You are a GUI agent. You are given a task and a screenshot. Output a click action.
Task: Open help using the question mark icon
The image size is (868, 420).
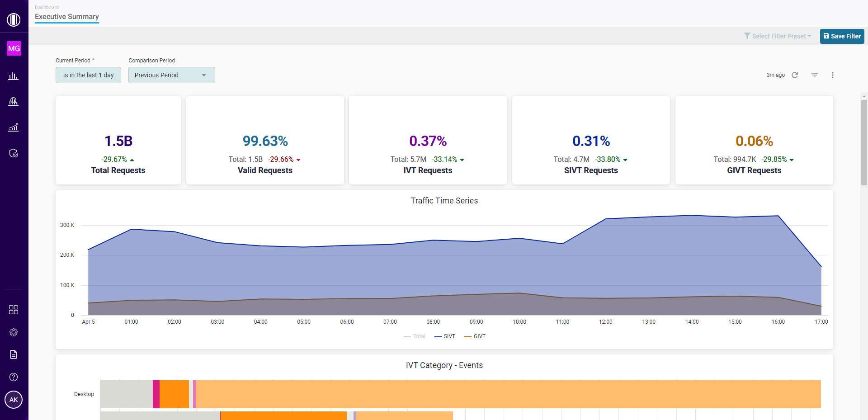pos(14,377)
